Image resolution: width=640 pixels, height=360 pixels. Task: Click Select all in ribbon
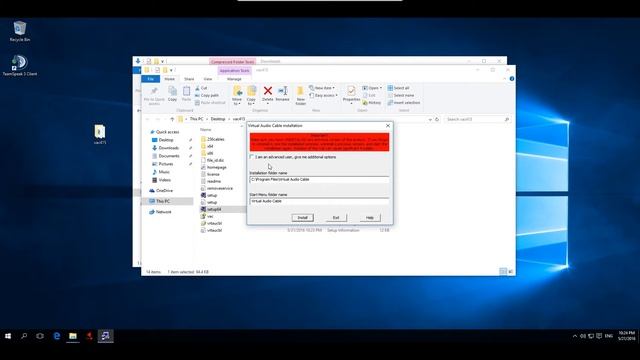[398, 88]
